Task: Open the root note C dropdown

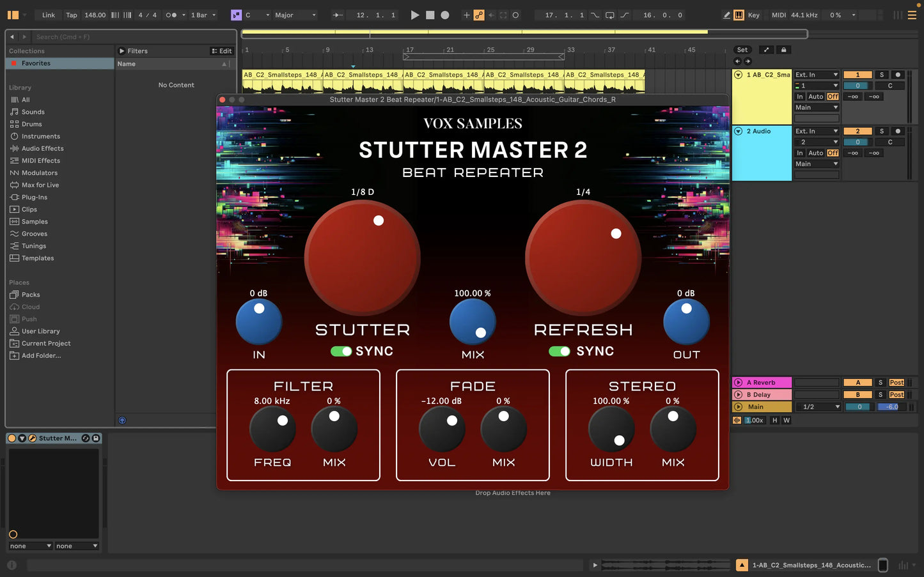Action: [257, 15]
